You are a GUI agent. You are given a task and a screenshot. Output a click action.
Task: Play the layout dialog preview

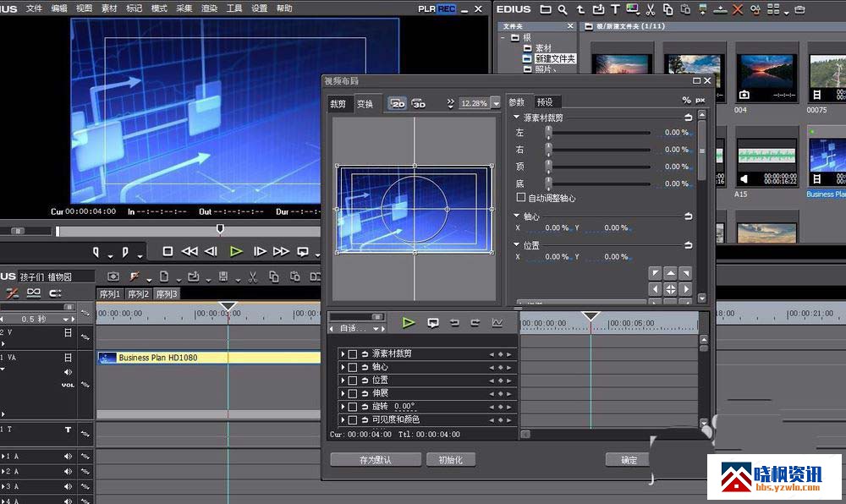pyautogui.click(x=409, y=323)
